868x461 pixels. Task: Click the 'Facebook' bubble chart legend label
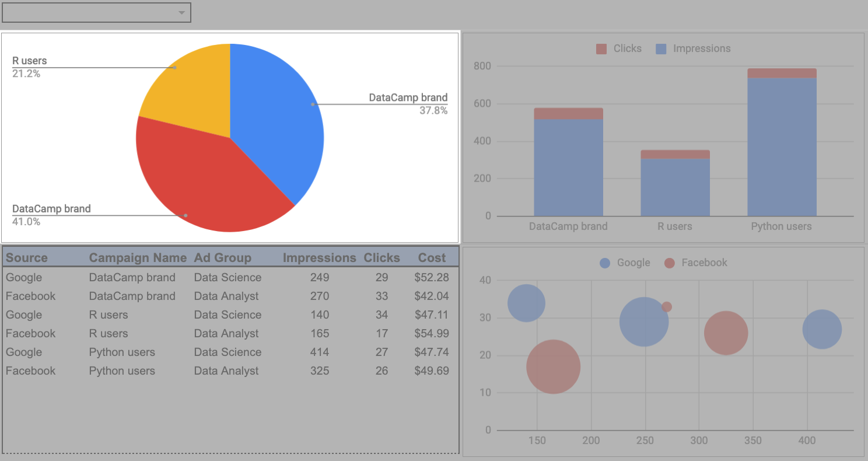click(704, 263)
